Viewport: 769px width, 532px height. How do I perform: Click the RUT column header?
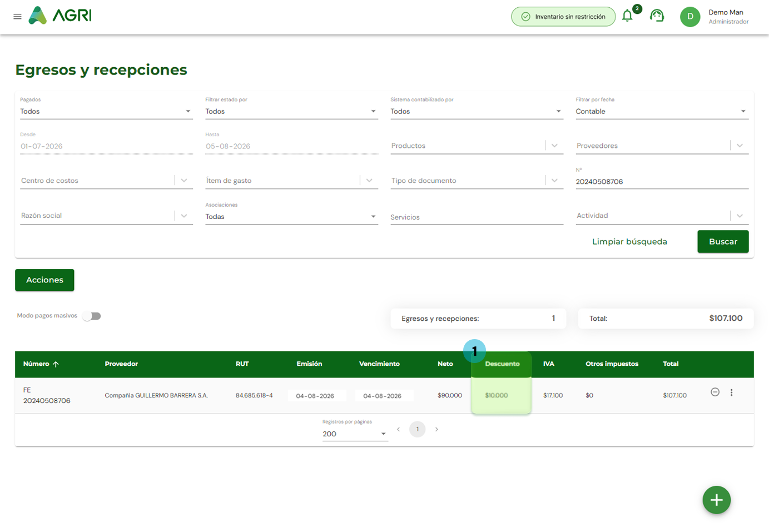pyautogui.click(x=242, y=364)
